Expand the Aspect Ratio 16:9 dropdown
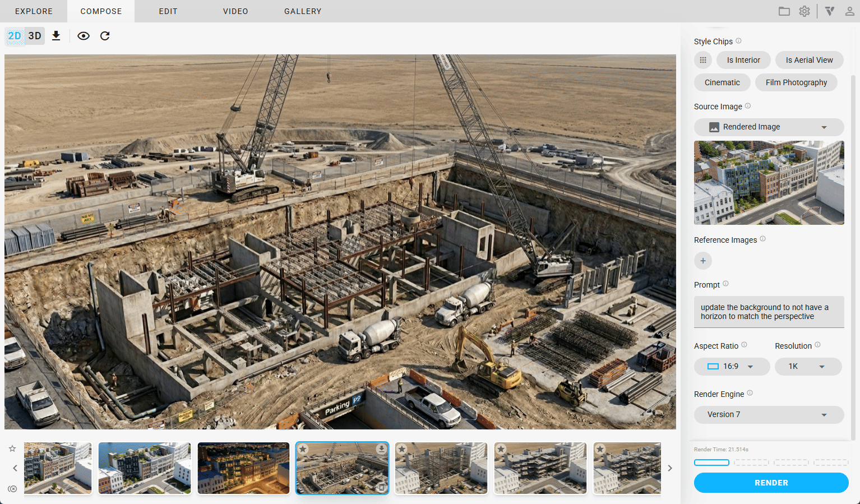The height and width of the screenshot is (504, 860). click(x=732, y=367)
